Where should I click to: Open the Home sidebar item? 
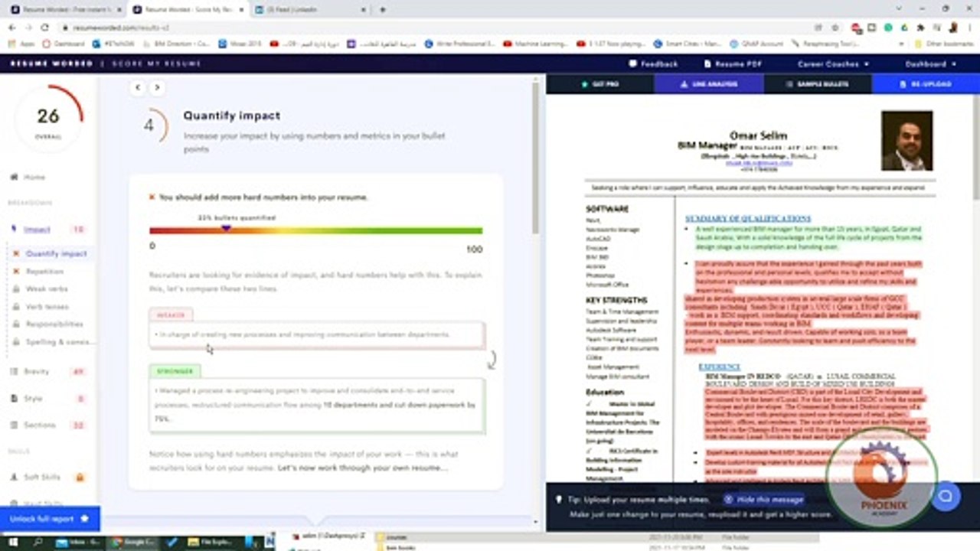28,177
